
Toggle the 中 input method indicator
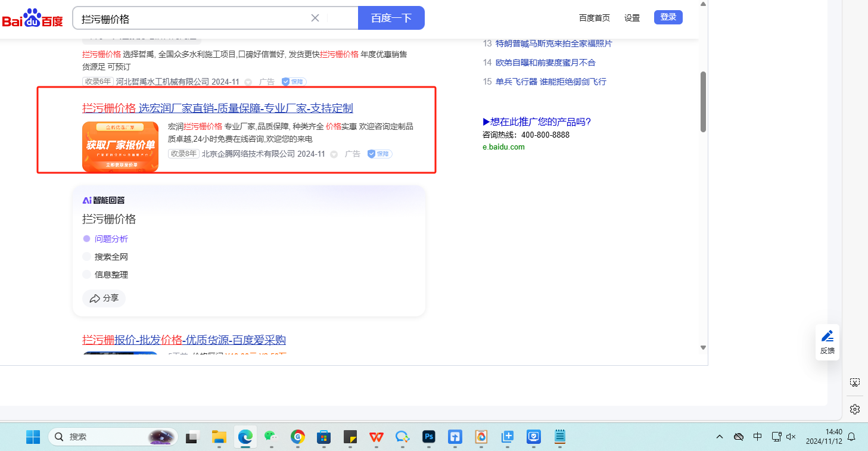click(757, 437)
